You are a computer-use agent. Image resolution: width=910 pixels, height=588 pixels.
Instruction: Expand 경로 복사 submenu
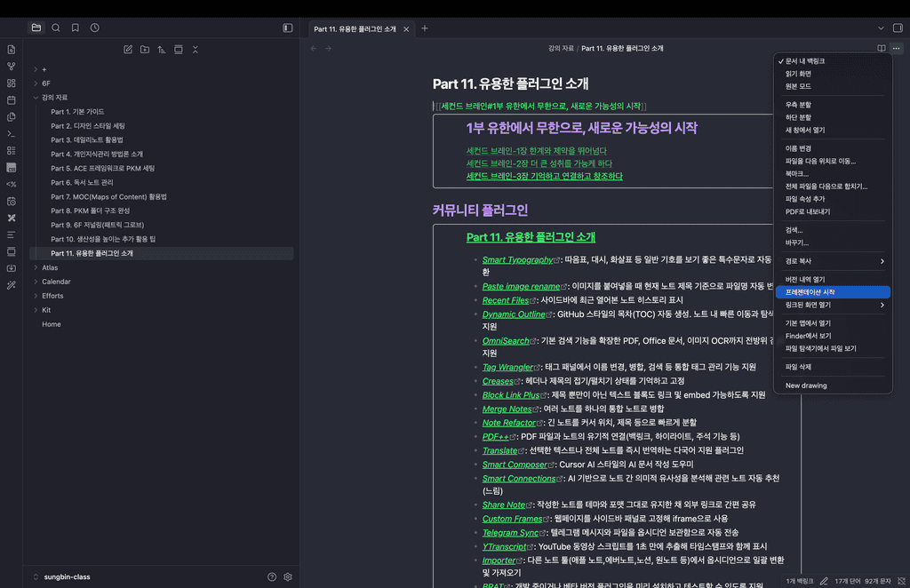tap(833, 261)
